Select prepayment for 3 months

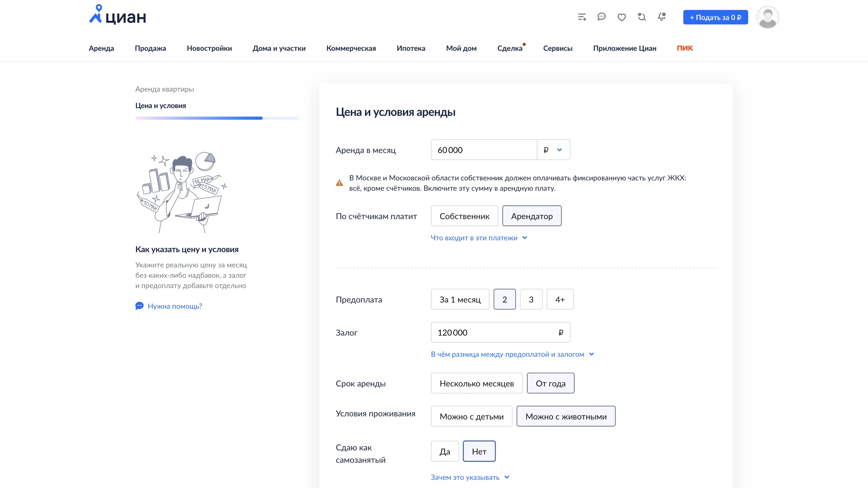(531, 299)
